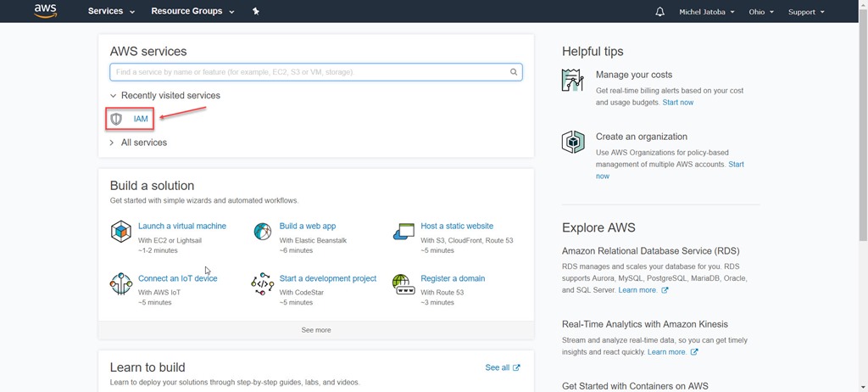This screenshot has height=392, width=868.
Task: Click the 'With AWS IoT' text
Action: (x=159, y=293)
